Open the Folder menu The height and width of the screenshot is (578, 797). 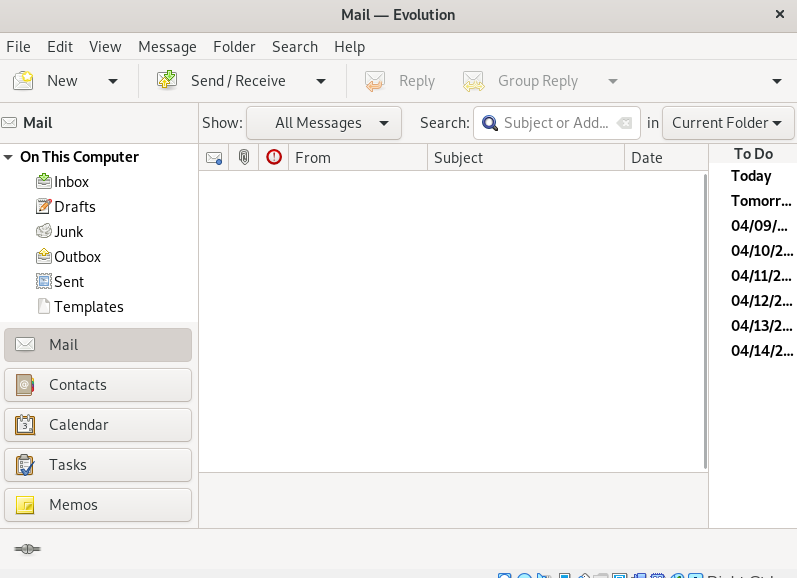(x=234, y=47)
